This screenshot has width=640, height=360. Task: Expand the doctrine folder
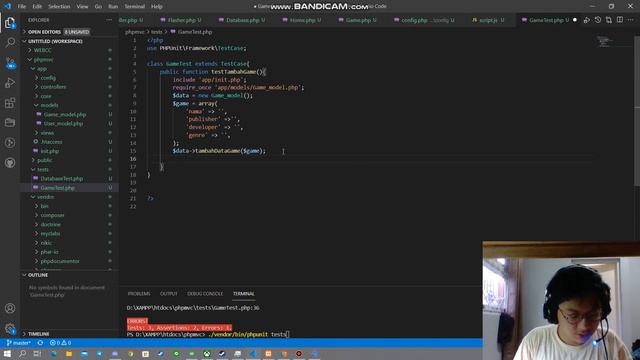click(x=70, y=224)
